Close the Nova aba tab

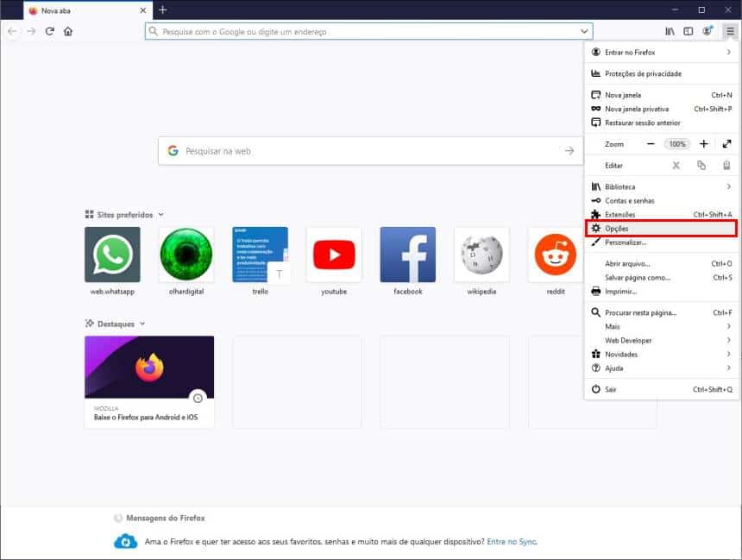pyautogui.click(x=143, y=10)
